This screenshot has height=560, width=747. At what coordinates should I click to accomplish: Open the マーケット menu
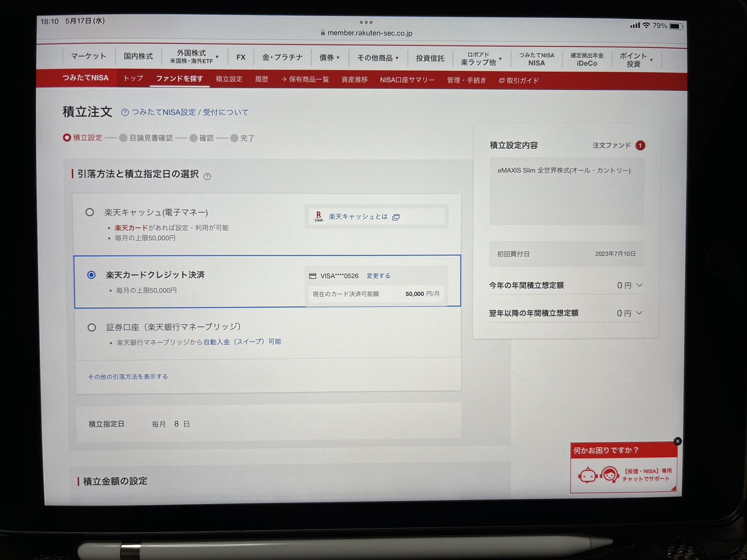coord(88,56)
